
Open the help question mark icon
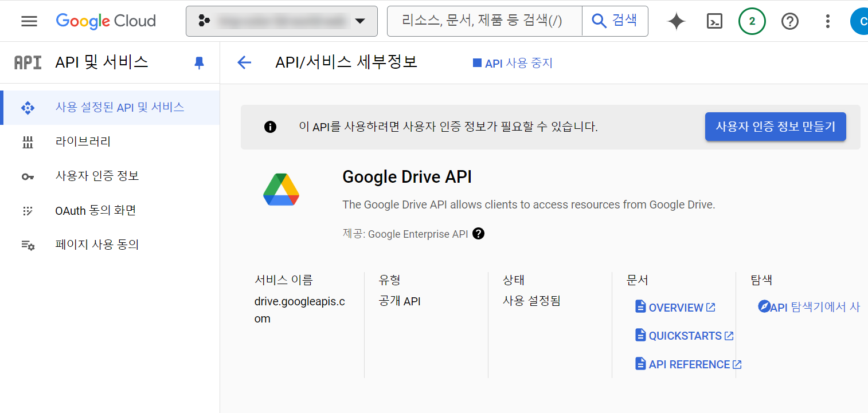(790, 22)
